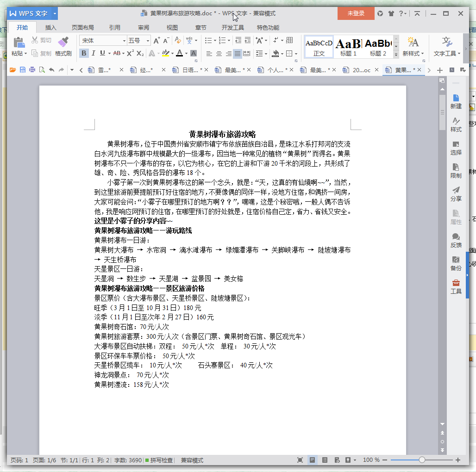The height and width of the screenshot is (472, 476).
Task: Click the 反馈 feedback icon
Action: click(456, 240)
